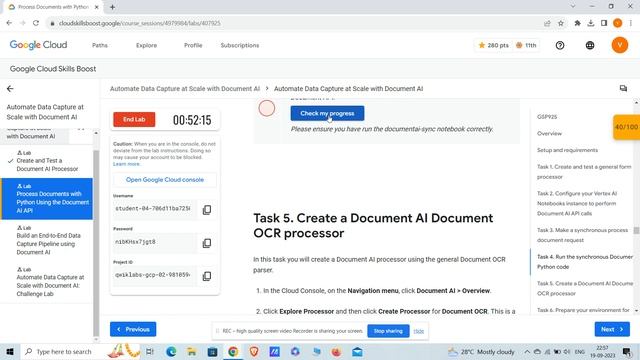The image size is (640, 360).
Task: Click the address bar URL
Action: point(140,23)
